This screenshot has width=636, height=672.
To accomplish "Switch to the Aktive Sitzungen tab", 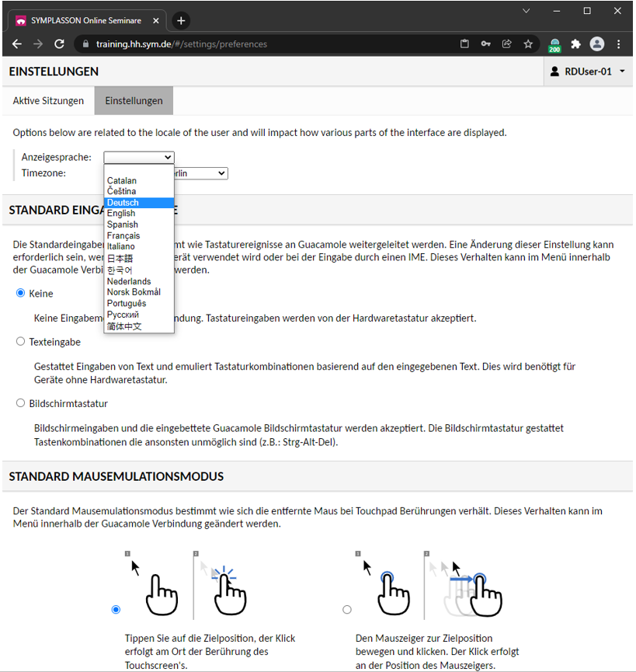I will (x=48, y=101).
